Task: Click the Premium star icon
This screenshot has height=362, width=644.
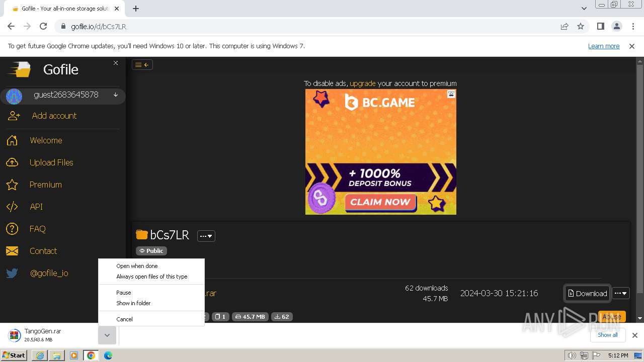Action: tap(12, 185)
